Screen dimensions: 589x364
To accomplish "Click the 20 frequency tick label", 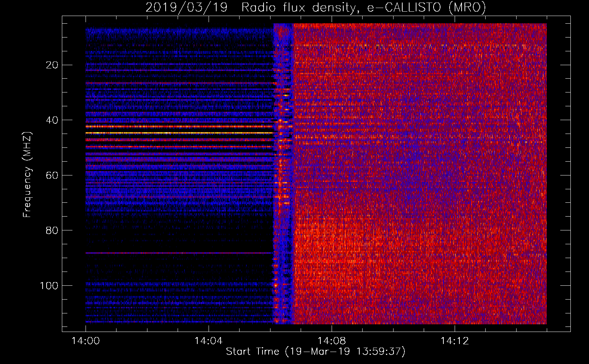I will point(52,65).
